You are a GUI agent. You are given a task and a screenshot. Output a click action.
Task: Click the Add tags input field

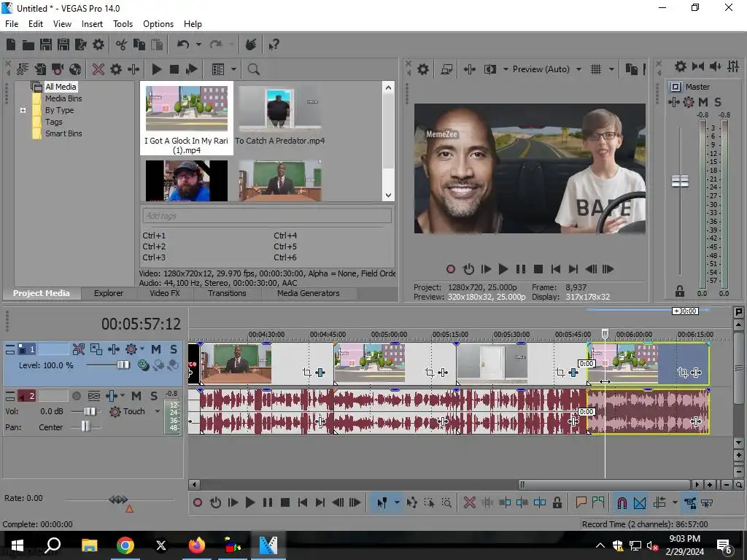pos(267,216)
